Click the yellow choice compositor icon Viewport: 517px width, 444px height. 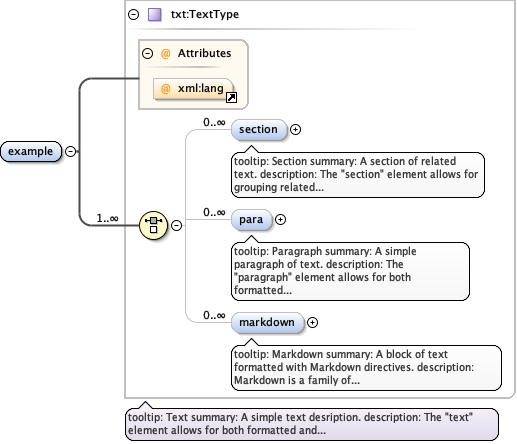153,225
